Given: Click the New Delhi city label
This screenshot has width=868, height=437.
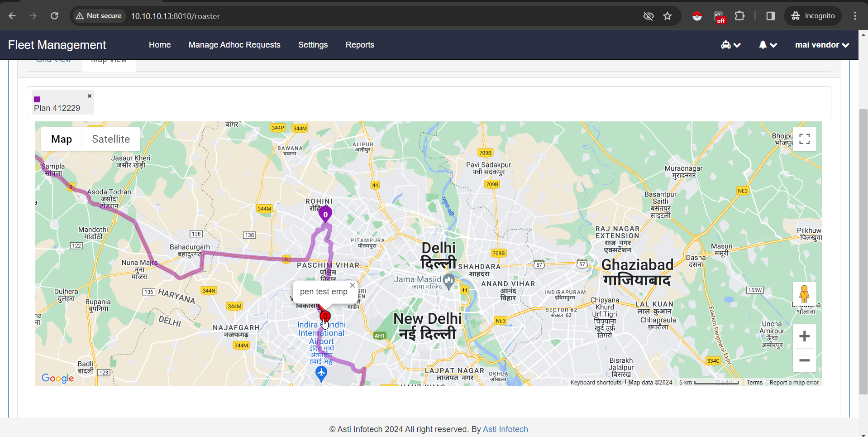Looking at the screenshot, I should click(x=427, y=326).
